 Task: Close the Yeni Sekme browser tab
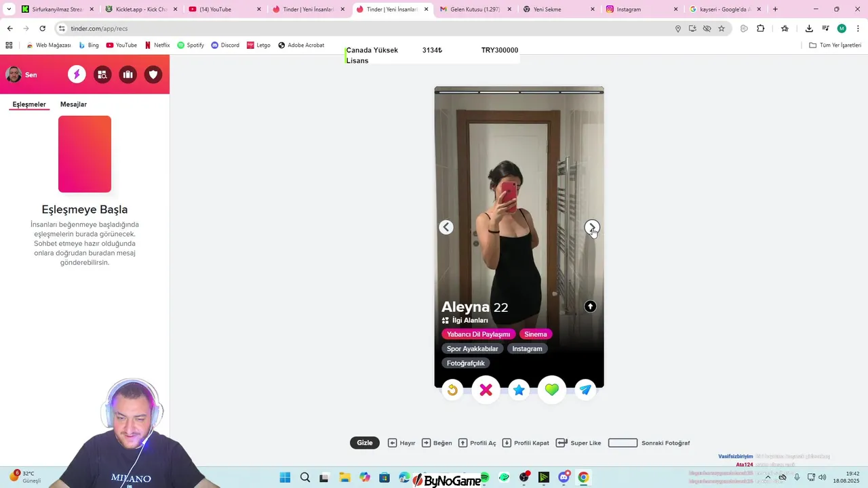[593, 9]
